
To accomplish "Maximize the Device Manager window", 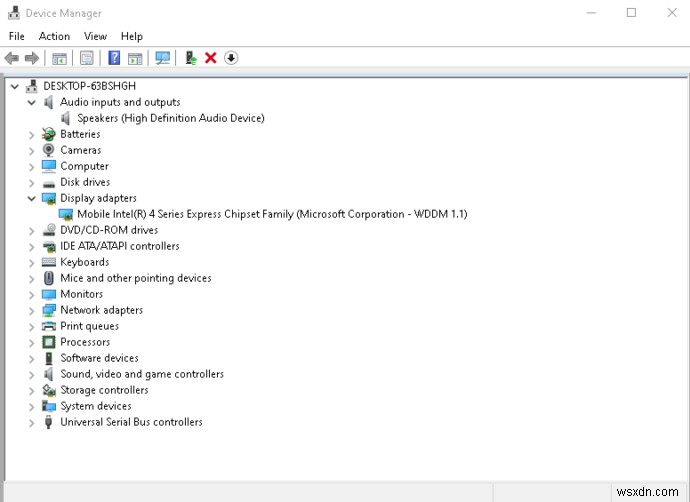I will 631,13.
